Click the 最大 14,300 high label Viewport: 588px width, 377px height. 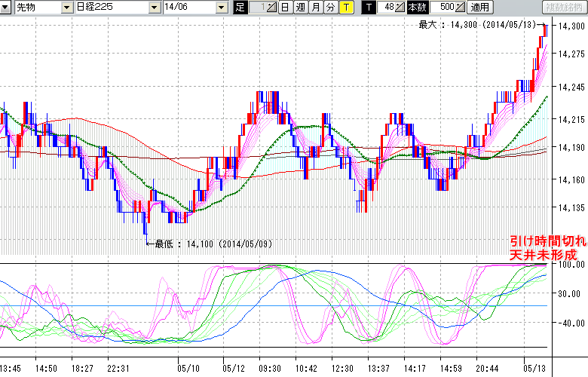480,24
